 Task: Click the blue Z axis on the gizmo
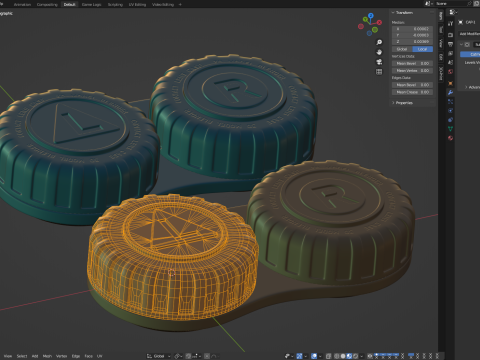tap(371, 15)
